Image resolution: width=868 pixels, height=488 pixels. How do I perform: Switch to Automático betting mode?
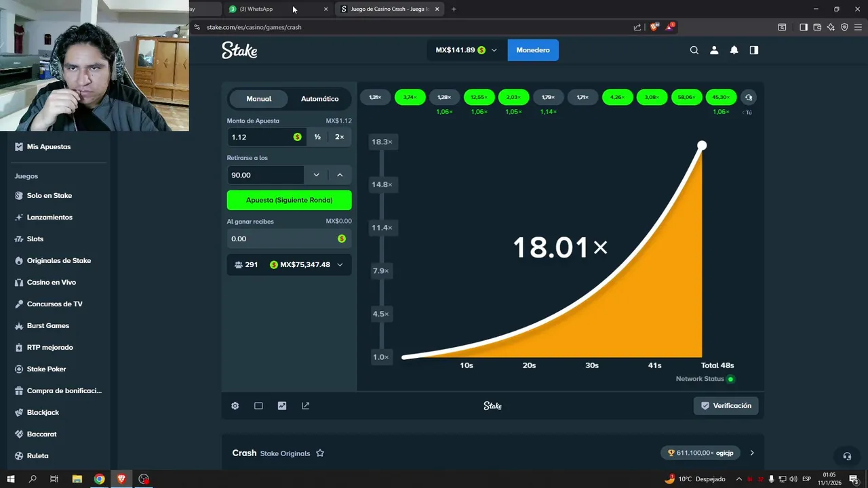[x=319, y=99]
